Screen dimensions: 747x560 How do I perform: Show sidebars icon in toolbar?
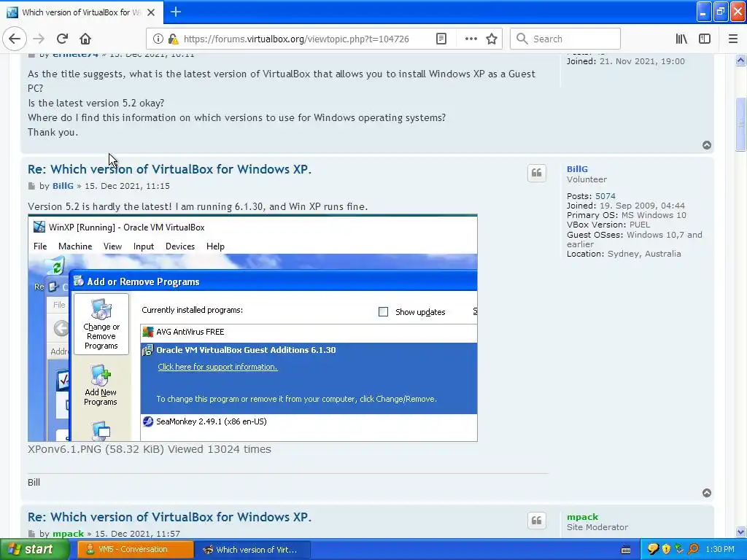click(x=705, y=39)
